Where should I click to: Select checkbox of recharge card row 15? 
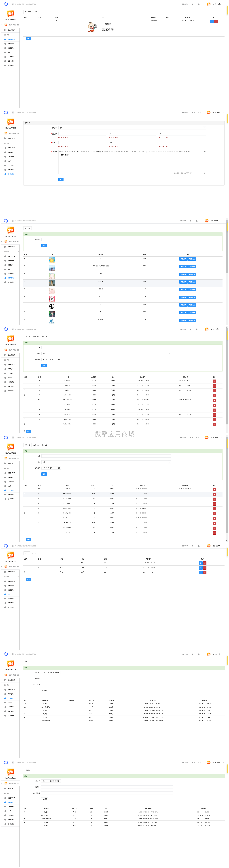(x=25, y=405)
